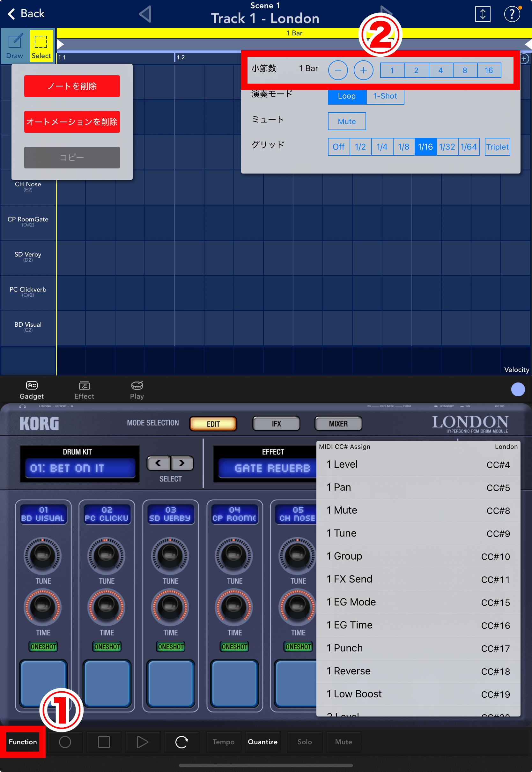Choose 1-Shot play mode

click(x=385, y=96)
